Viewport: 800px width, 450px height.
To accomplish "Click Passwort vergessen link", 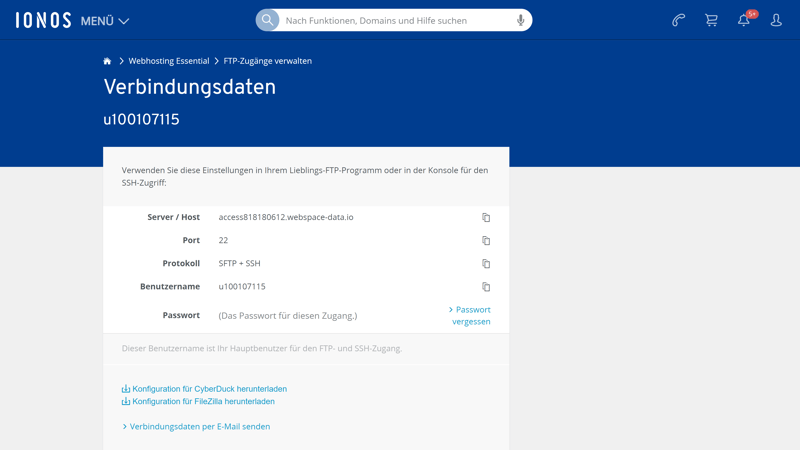I will coord(471,315).
